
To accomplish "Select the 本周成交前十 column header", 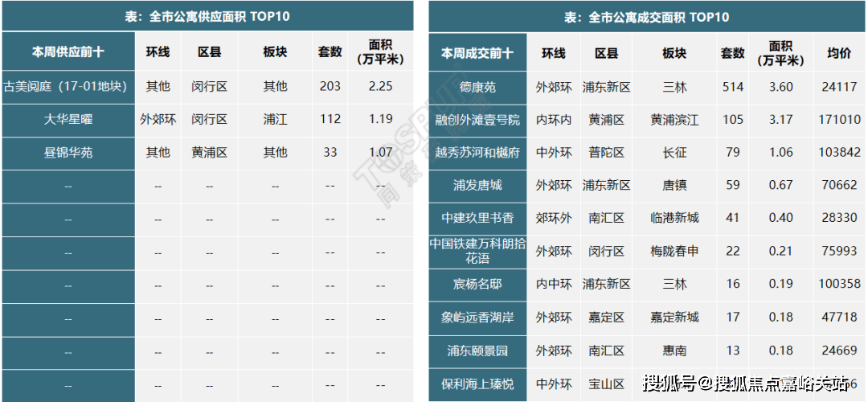I will (x=477, y=54).
